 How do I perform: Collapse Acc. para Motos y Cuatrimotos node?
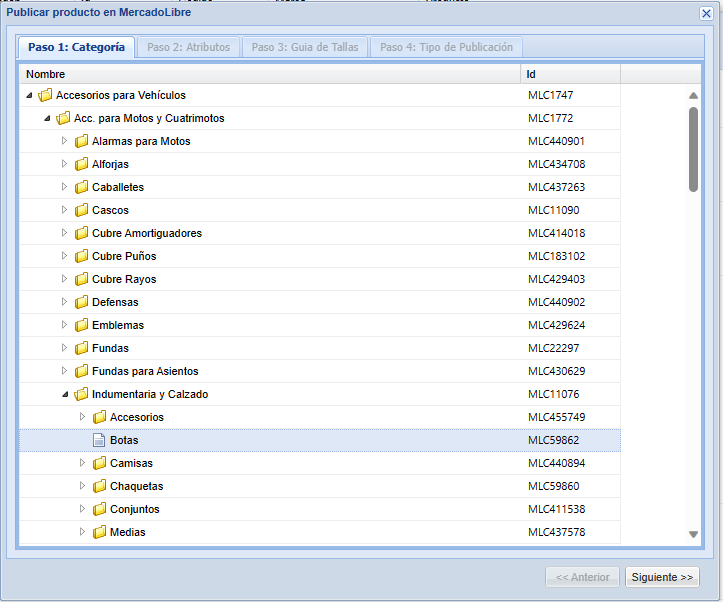[x=47, y=118]
